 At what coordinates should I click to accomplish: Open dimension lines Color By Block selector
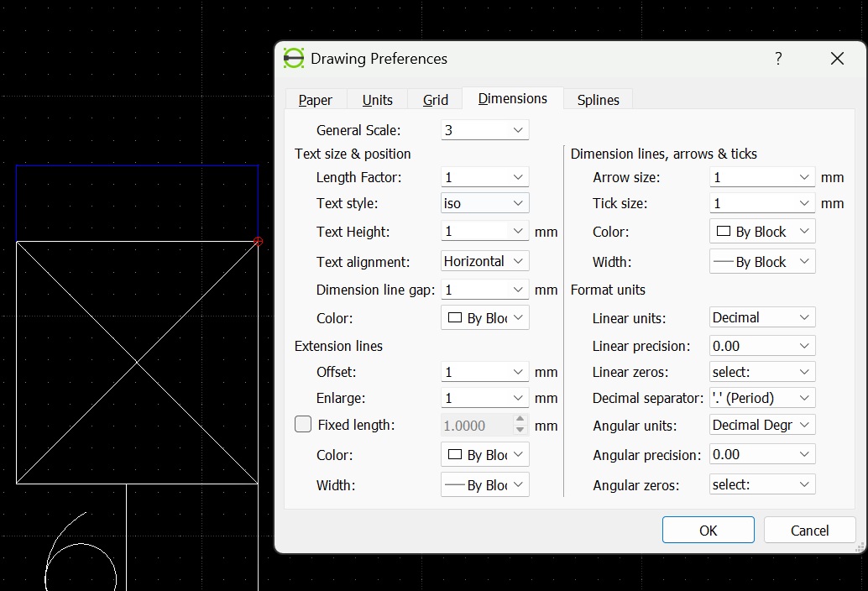tap(761, 232)
